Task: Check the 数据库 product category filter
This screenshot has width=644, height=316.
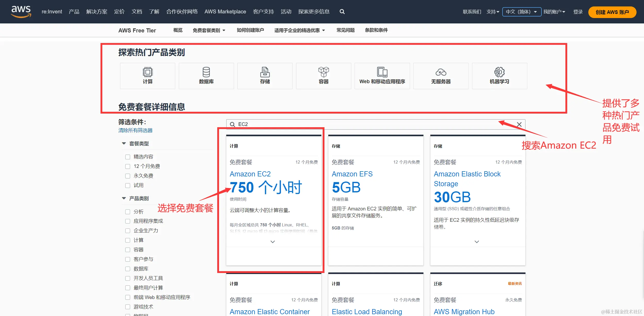Action: tap(128, 269)
